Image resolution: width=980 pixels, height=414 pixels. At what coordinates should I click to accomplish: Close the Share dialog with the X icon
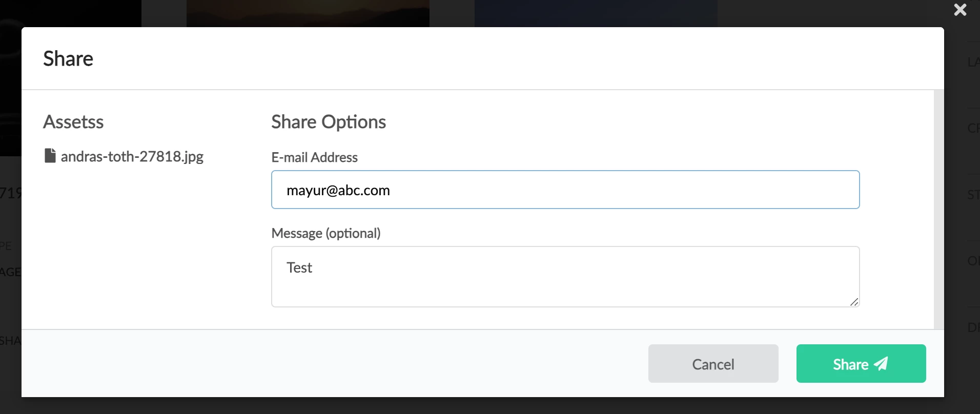(x=960, y=10)
